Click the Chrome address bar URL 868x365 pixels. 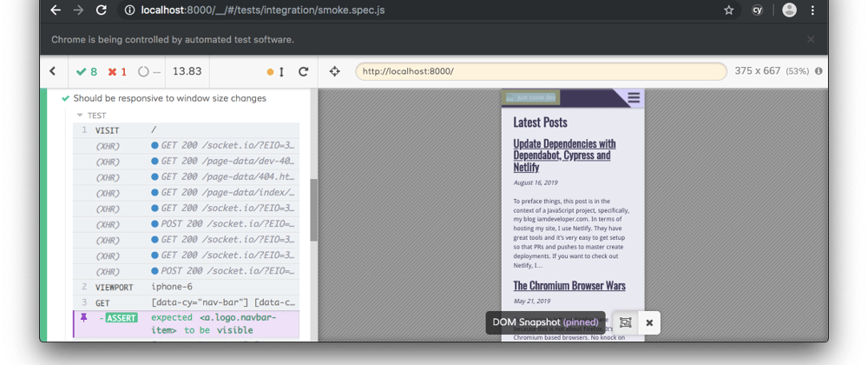pyautogui.click(x=263, y=10)
